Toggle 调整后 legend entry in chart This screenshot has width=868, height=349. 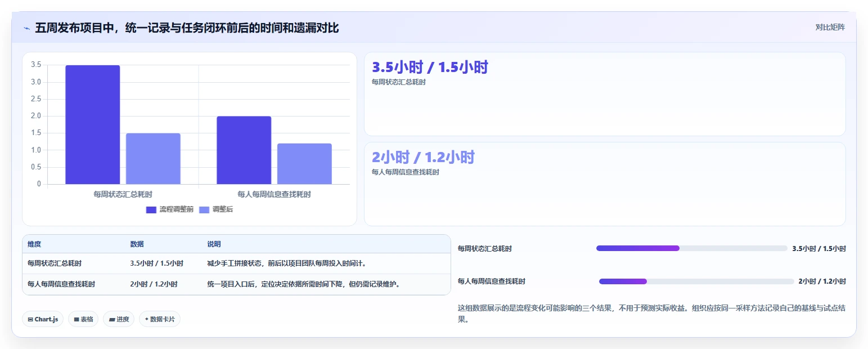click(x=216, y=209)
